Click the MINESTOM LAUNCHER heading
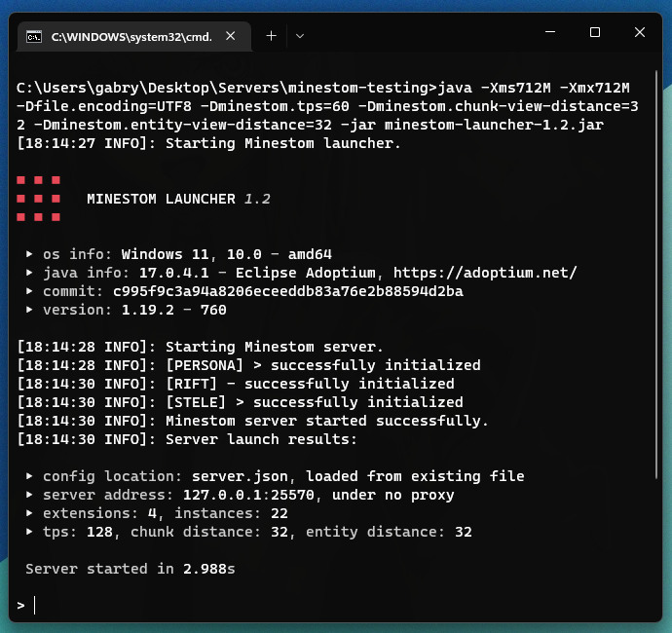This screenshot has width=672, height=633. coord(161,199)
